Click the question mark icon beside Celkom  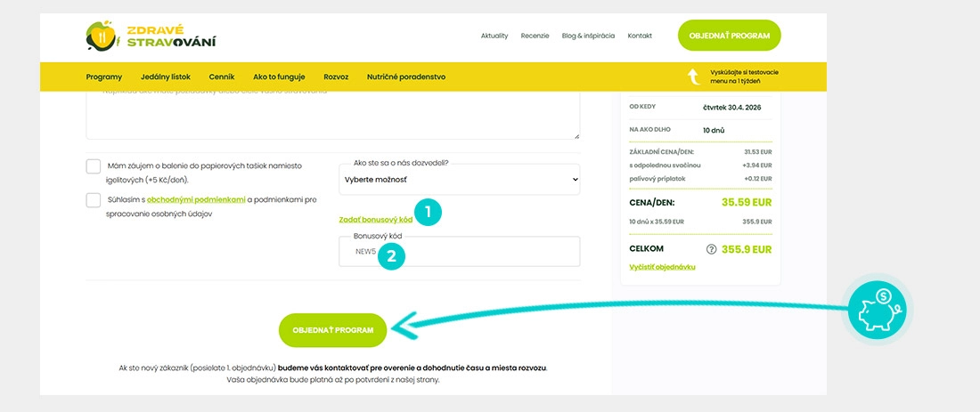[711, 249]
